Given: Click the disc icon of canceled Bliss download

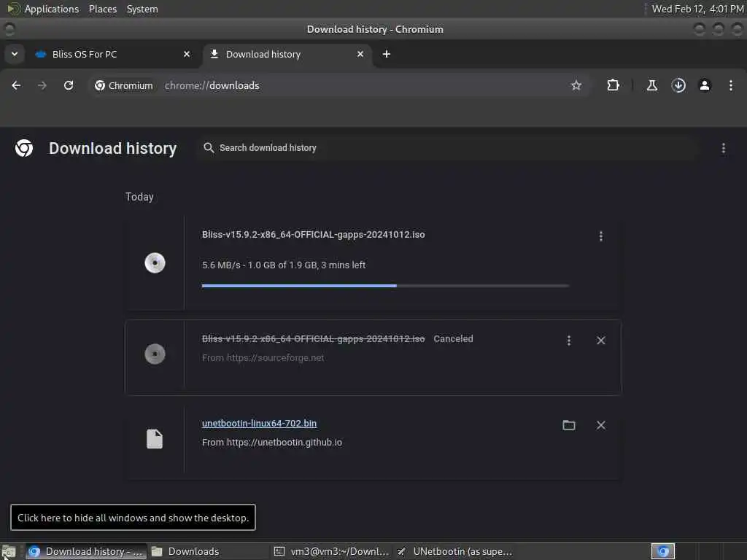Looking at the screenshot, I should click(x=155, y=354).
